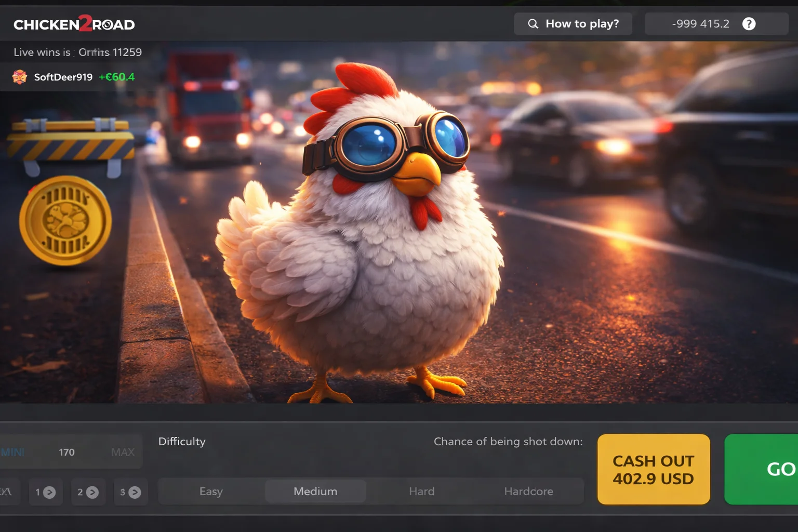
Task: Select the Medium difficulty tab
Action: [315, 491]
